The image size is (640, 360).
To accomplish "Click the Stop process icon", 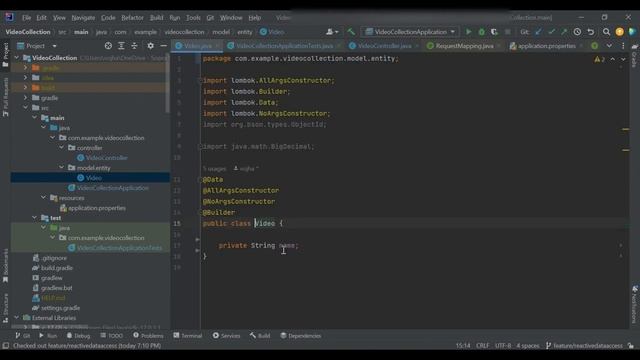I will click(508, 32).
